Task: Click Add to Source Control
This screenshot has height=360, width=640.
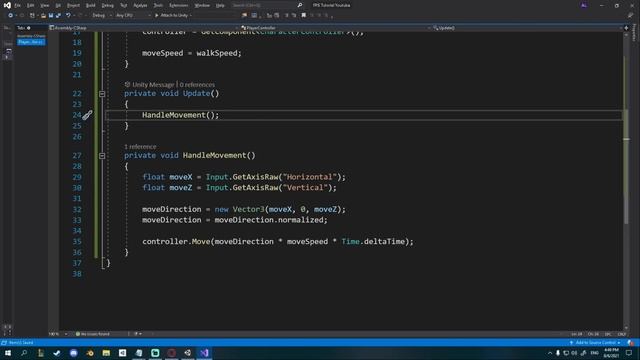Action: (595, 342)
